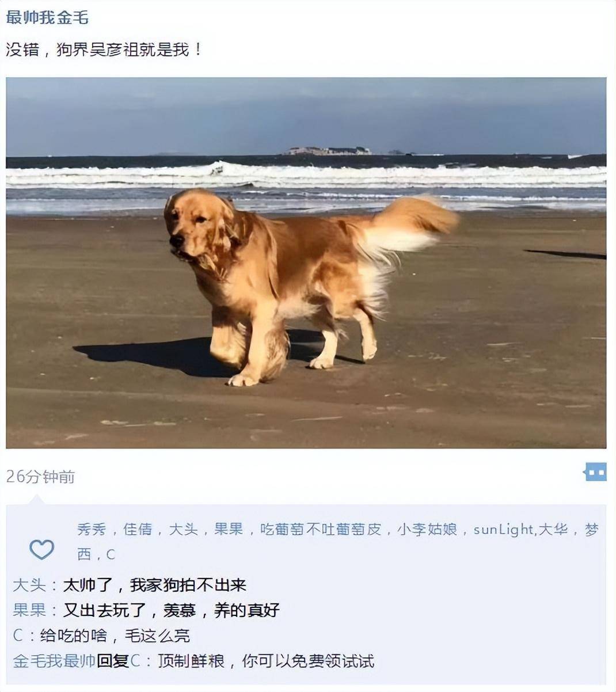
Task: Click the reply text 顶制鲜粮，你可以免费领试试
Action: point(266,661)
